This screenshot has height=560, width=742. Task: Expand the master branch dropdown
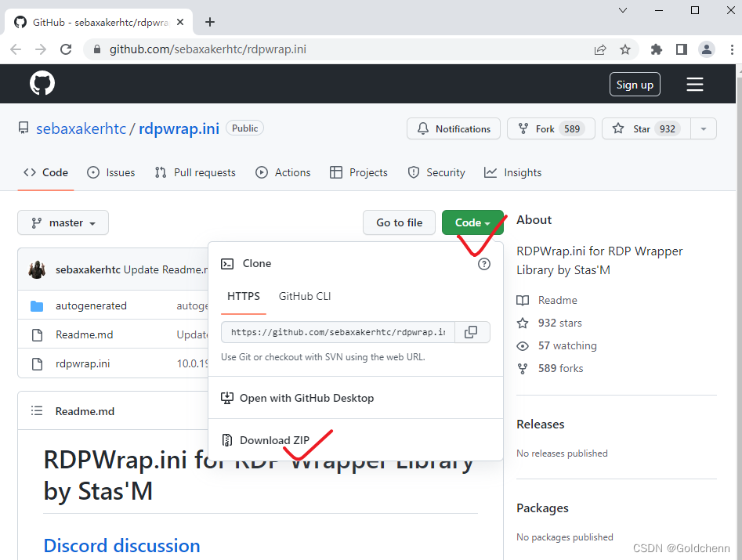63,222
